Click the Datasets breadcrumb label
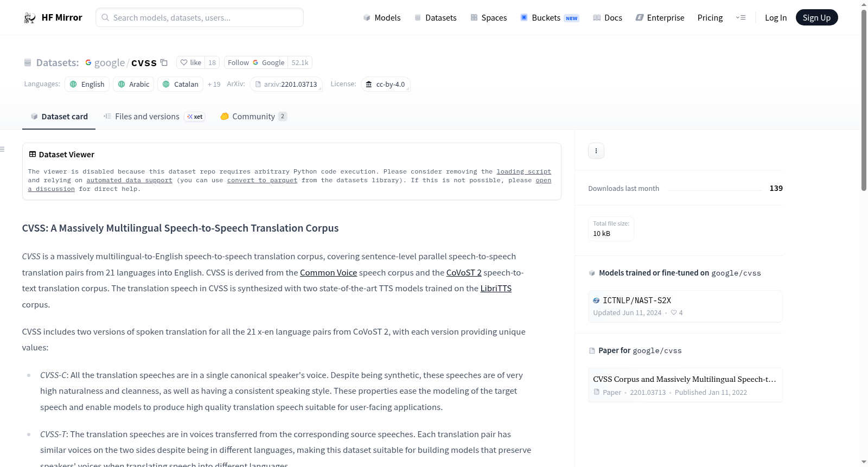This screenshot has height=467, width=868. point(58,62)
